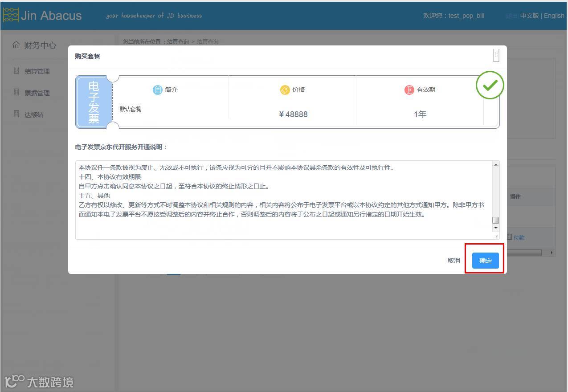Click the 票据管理 sidebar icon

pyautogui.click(x=16, y=92)
